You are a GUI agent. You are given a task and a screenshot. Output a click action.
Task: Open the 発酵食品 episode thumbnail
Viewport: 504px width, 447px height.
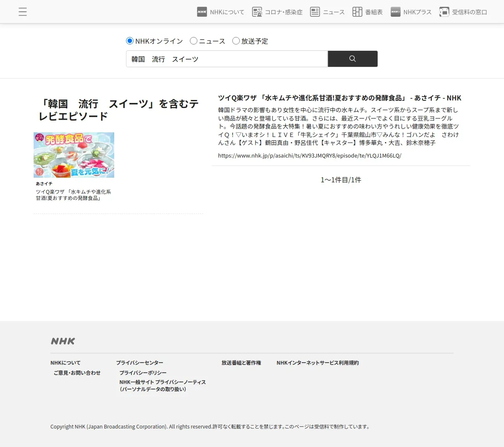pos(74,155)
